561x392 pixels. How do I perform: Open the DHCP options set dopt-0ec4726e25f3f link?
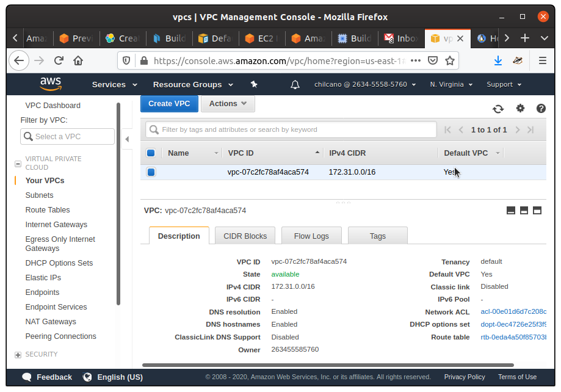pos(513,324)
